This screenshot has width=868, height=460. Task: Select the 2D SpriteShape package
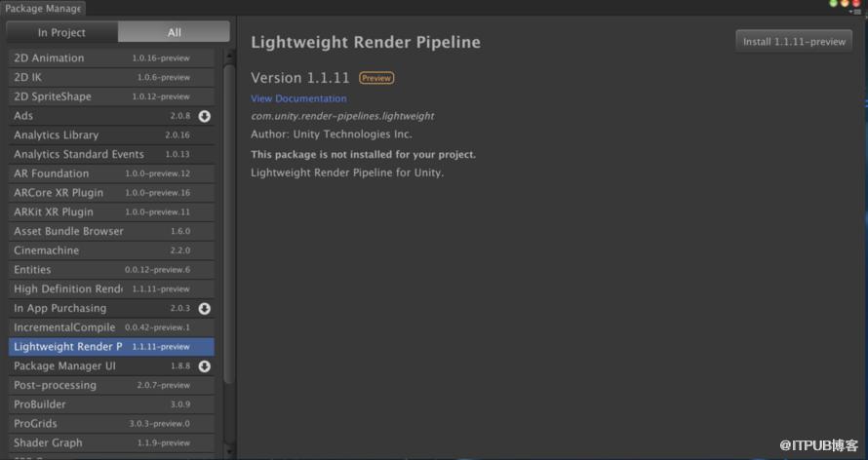111,96
